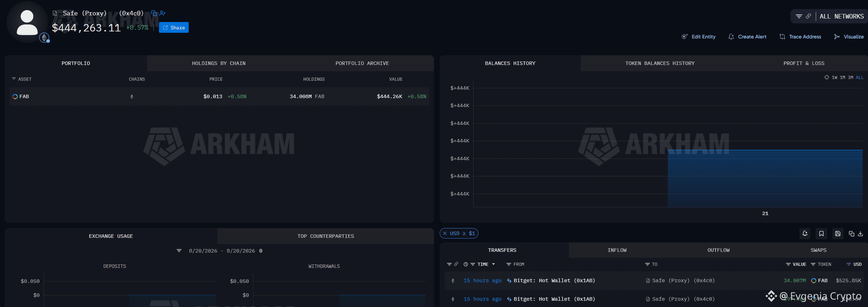Click Create Alert

(747, 37)
